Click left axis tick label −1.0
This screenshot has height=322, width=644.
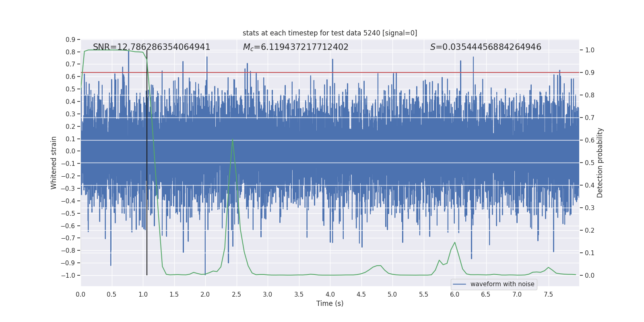coord(68,275)
